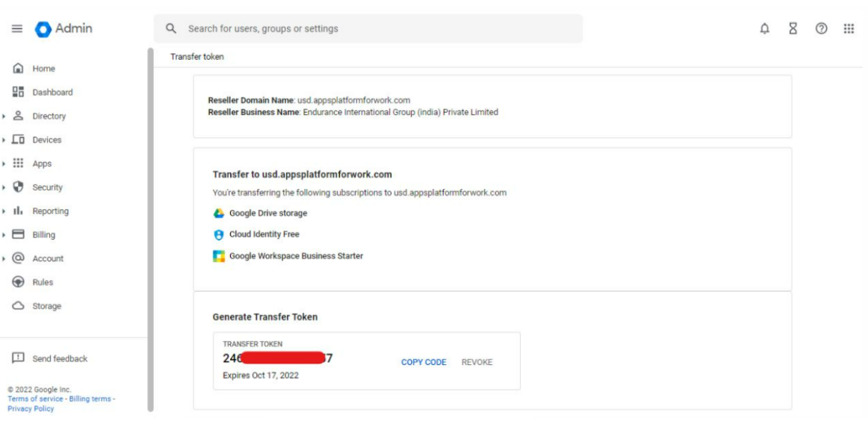
Task: Open the main hamburger menu
Action: click(17, 29)
